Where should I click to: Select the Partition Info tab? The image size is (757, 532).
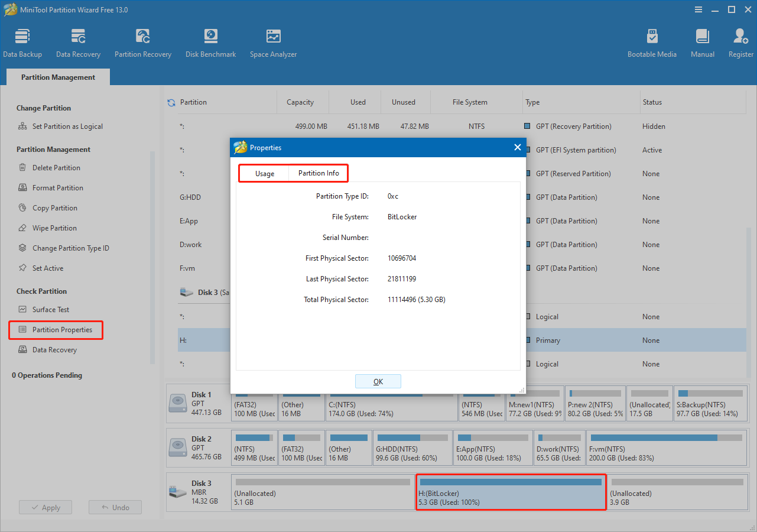coord(318,173)
